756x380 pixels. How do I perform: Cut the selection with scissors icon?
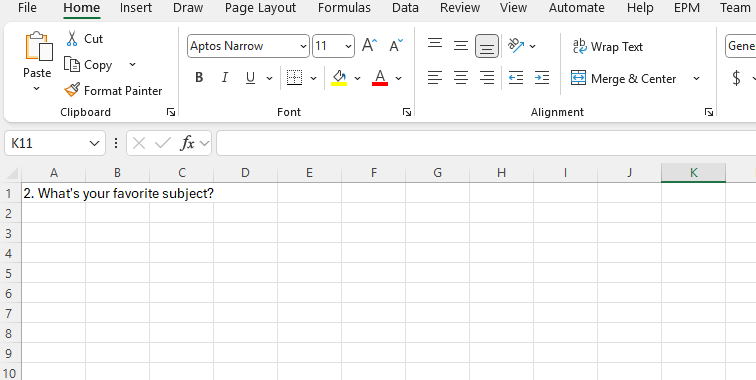click(72, 39)
